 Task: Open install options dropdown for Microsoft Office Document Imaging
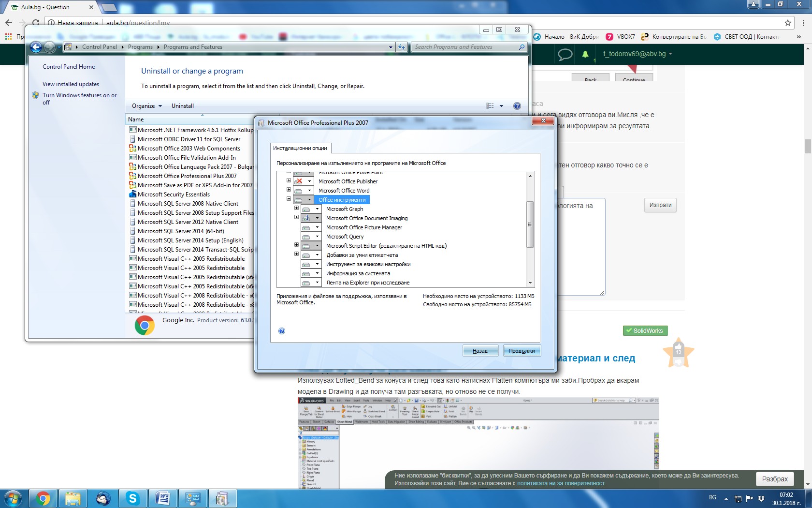point(317,218)
